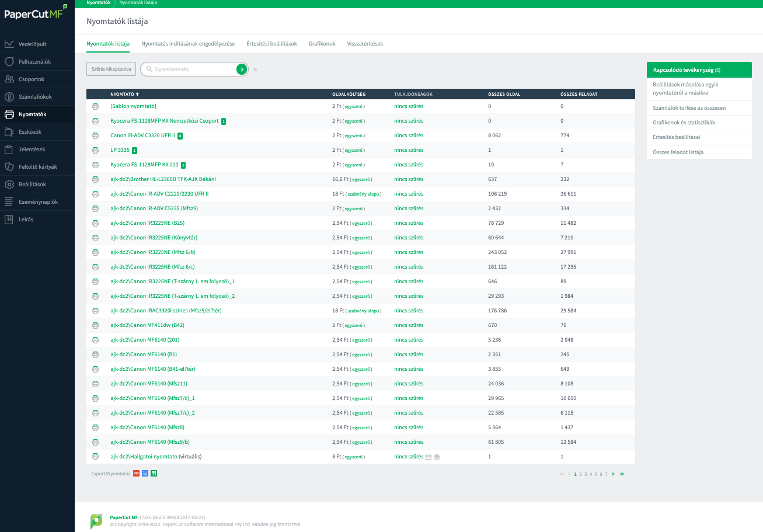Open Kyocera FS-1128MFP KX Nemzetközi Csoport printer
763x532 pixels.
[x=165, y=121]
